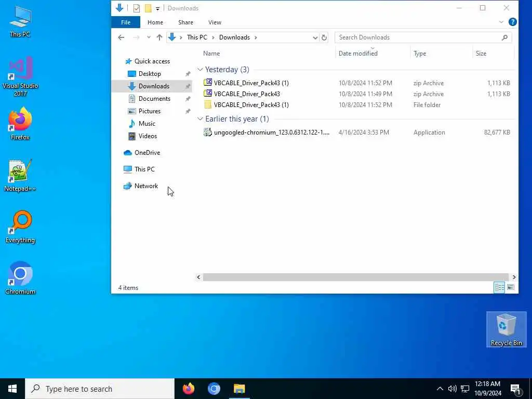Open the taskbar clock and date
The image size is (532, 399).
487,389
